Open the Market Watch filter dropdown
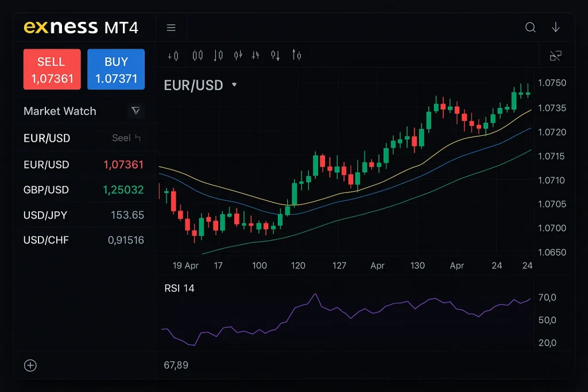 click(x=136, y=111)
